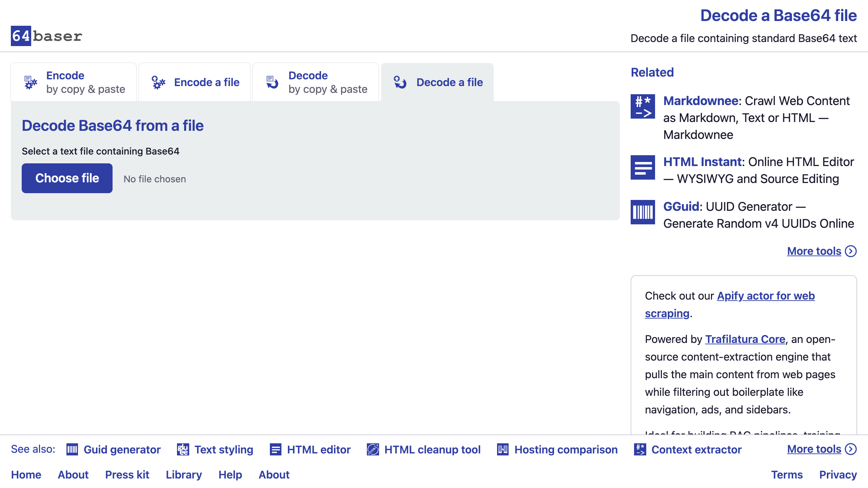Click the 64baser logo
Screen dimensions: 868x488
(x=46, y=36)
